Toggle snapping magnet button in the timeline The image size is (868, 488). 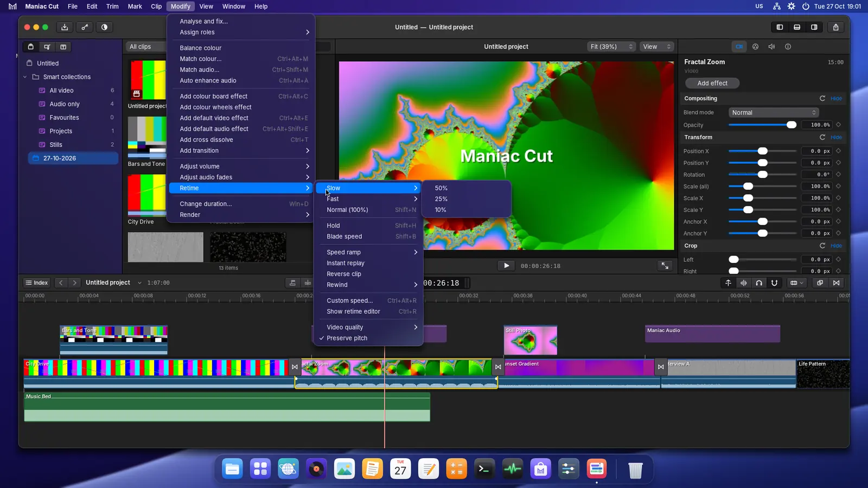tap(774, 283)
